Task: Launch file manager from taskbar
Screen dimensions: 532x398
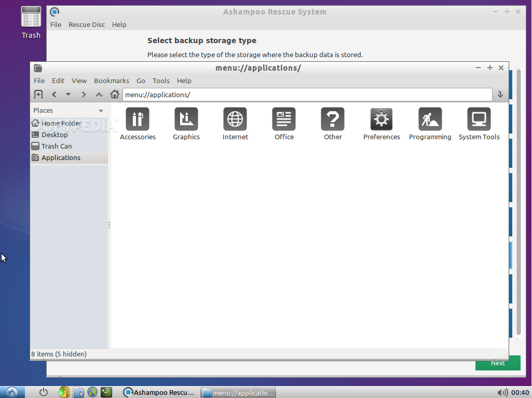Action: 78,392
